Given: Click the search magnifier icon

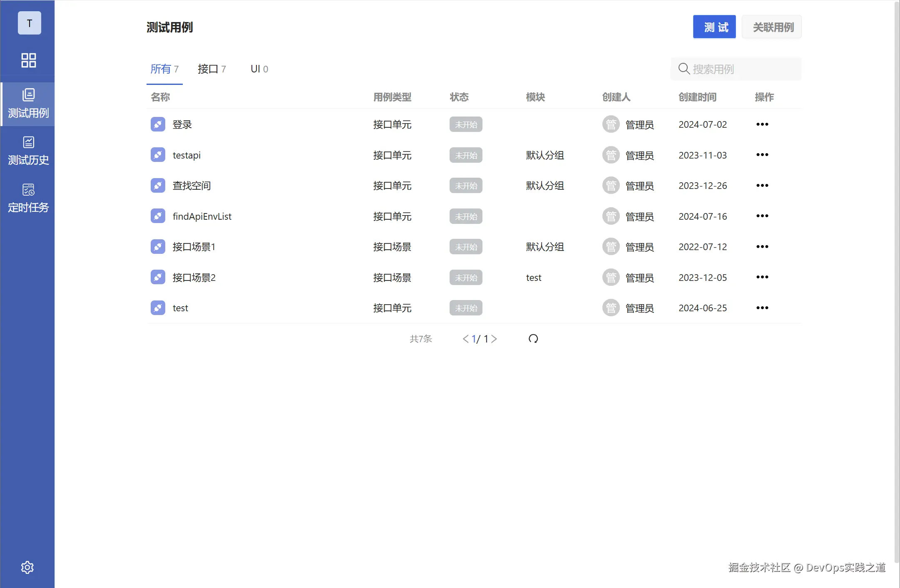Looking at the screenshot, I should click(684, 69).
